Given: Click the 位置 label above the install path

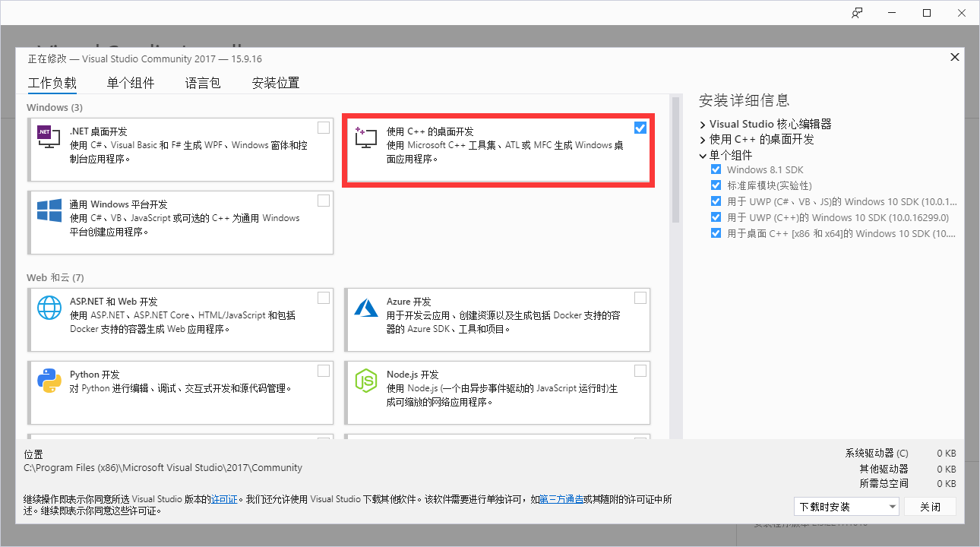Looking at the screenshot, I should 33,454.
